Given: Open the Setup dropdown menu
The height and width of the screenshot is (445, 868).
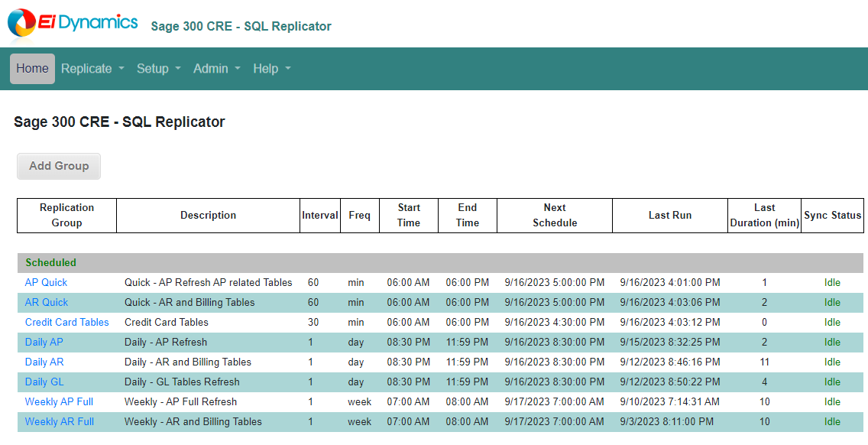Looking at the screenshot, I should (158, 69).
